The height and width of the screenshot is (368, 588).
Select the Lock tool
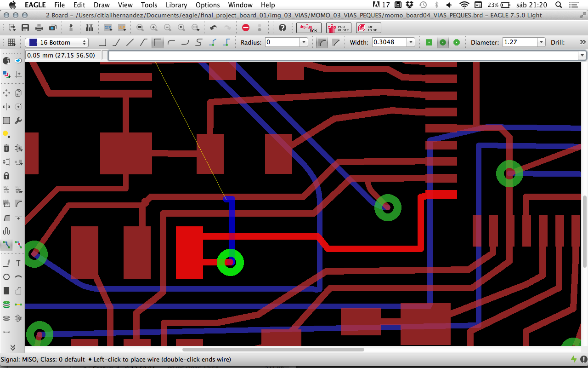point(6,176)
